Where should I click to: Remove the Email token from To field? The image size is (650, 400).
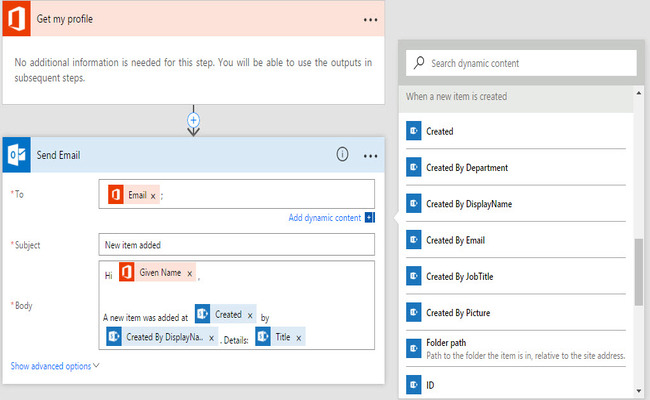[x=153, y=196]
